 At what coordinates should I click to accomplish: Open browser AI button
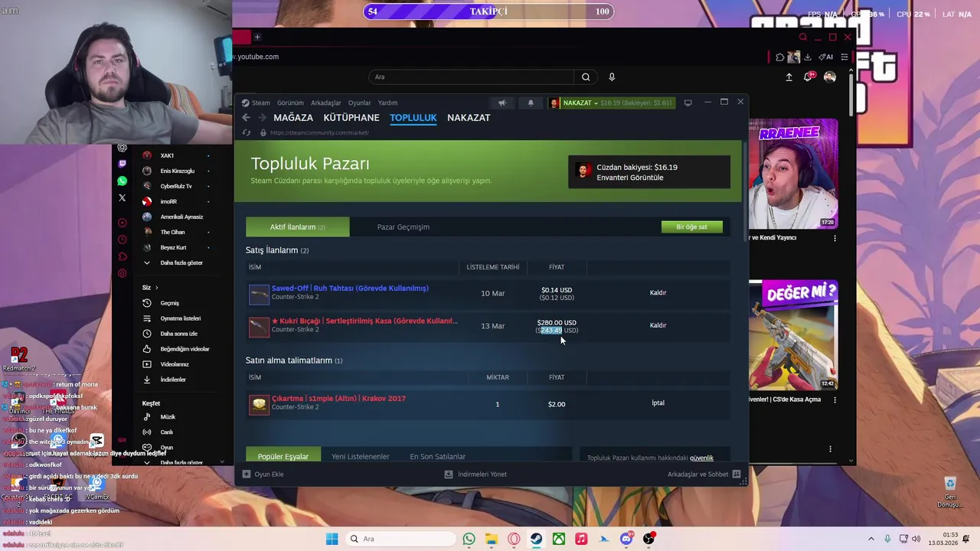[x=825, y=57]
